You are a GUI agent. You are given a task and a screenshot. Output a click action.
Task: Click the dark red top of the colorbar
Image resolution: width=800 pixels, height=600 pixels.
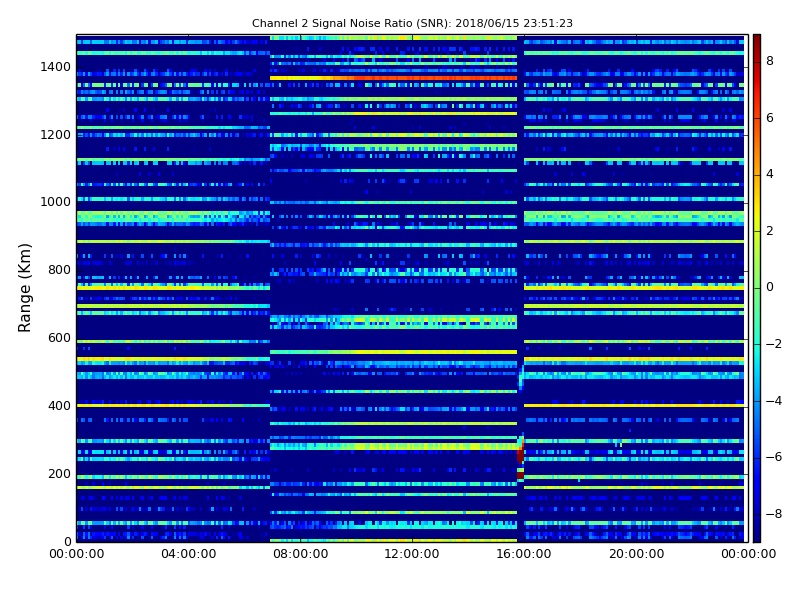(757, 43)
